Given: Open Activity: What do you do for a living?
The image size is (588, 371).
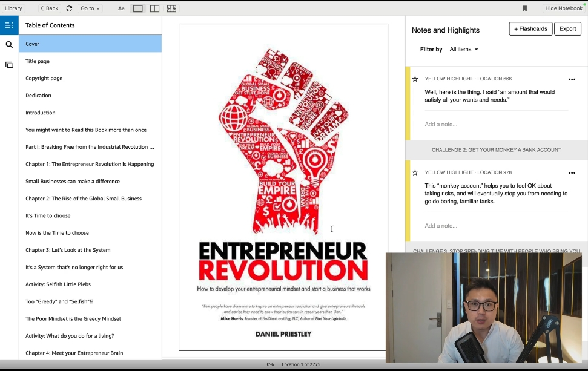Looking at the screenshot, I should [x=90, y=336].
